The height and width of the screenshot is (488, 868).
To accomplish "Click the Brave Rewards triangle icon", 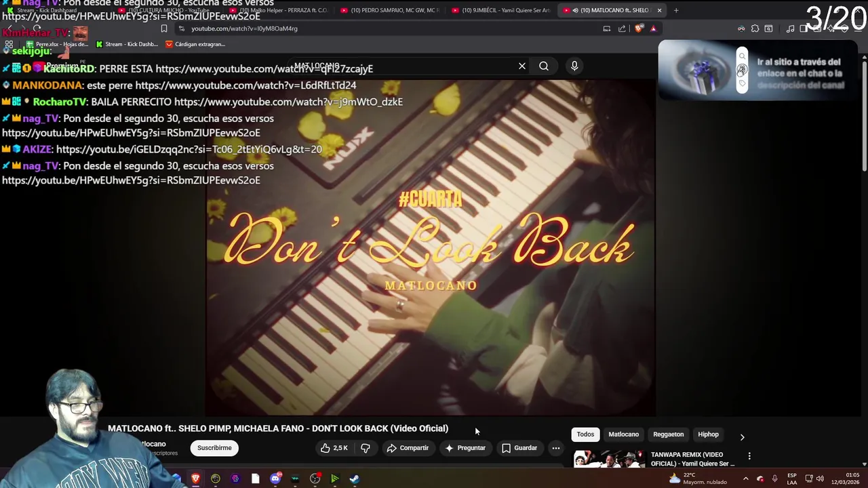I will [x=653, y=28].
